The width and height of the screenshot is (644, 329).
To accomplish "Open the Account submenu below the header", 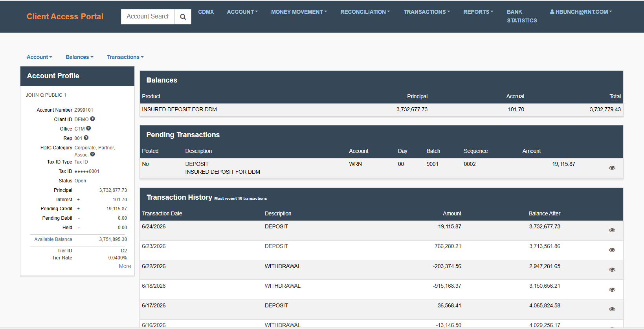I will 39,57.
